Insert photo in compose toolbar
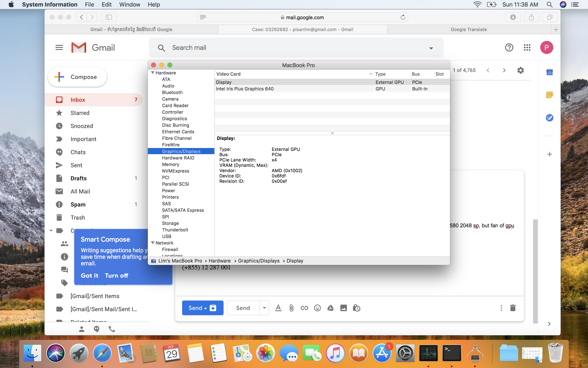This screenshot has width=588, height=368. pos(344,308)
